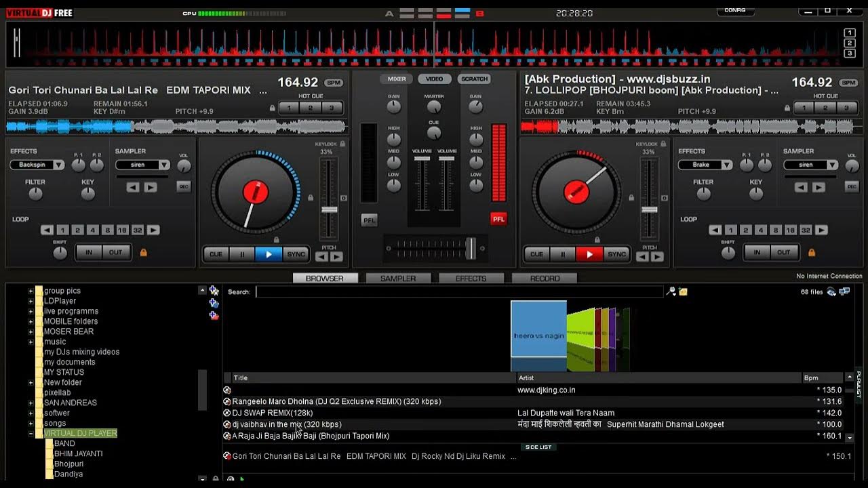The height and width of the screenshot is (488, 868).
Task: Open left deck Backspin effect dropdown
Action: click(58, 165)
